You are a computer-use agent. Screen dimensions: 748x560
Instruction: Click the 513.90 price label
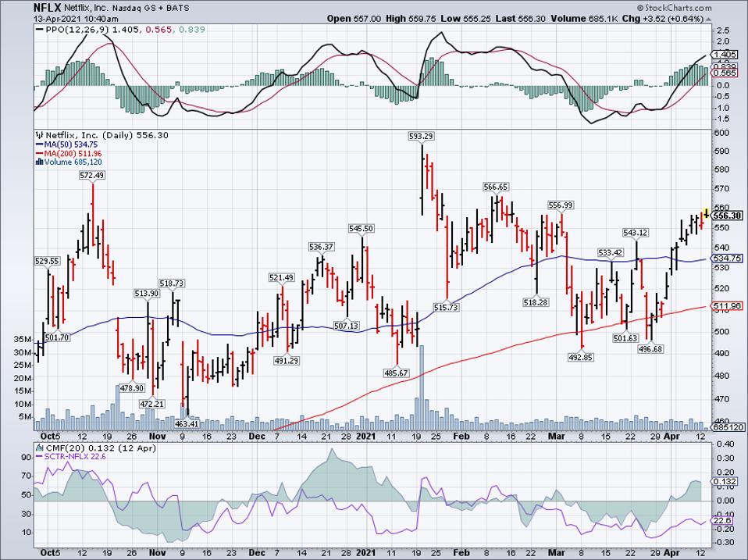[x=147, y=294]
